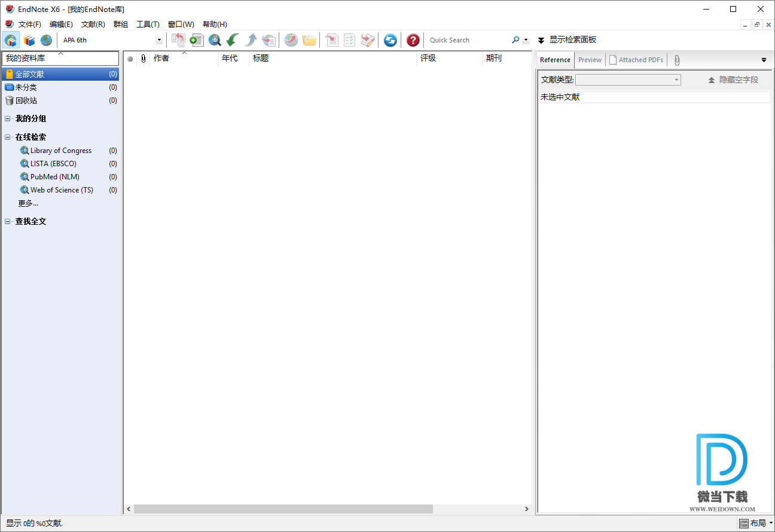The image size is (775, 532).
Task: Open the 编辑(E) menu
Action: coord(61,25)
